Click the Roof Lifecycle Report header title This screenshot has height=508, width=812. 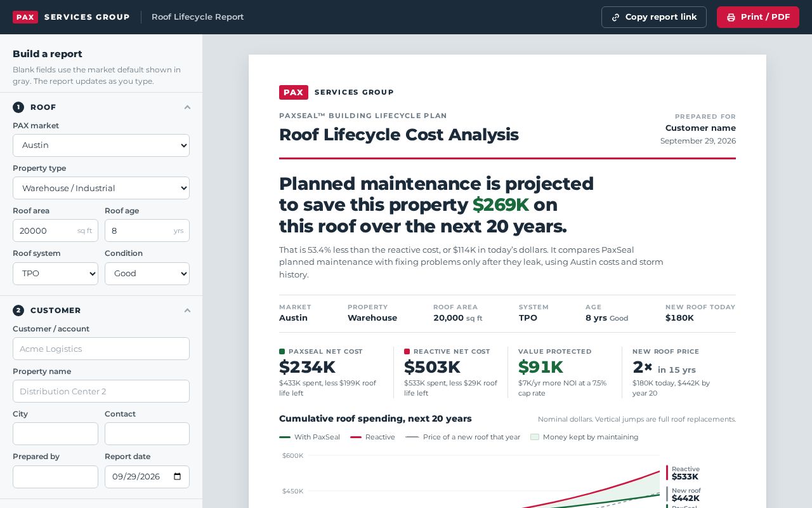tap(197, 17)
